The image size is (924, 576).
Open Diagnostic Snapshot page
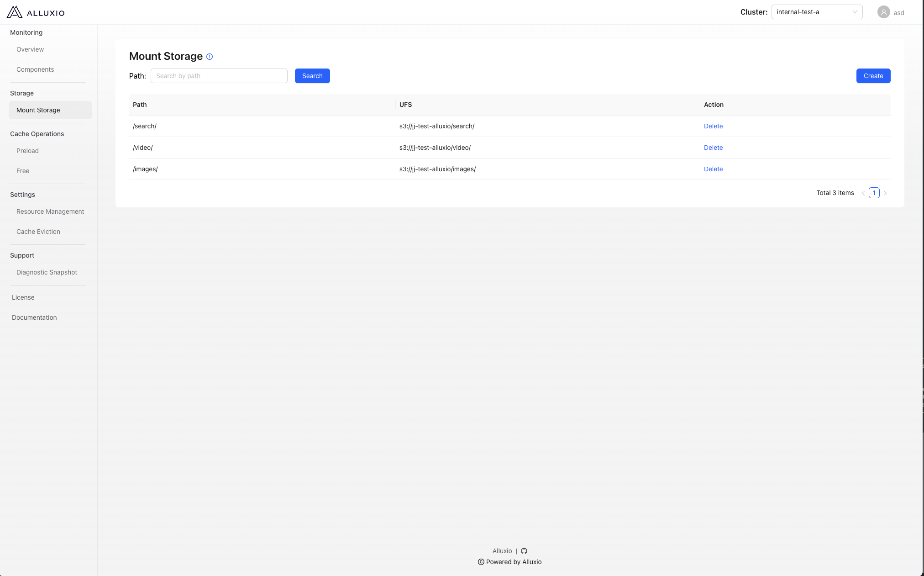(47, 272)
